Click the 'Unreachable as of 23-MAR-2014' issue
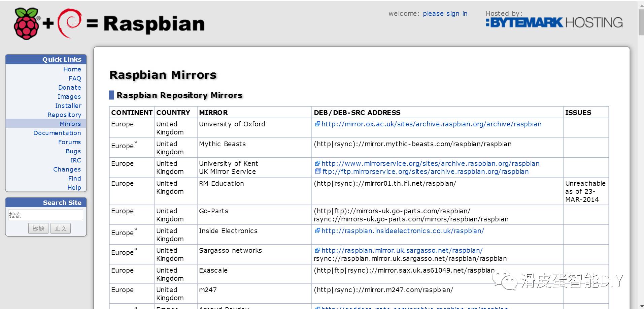This screenshot has height=309, width=644. click(x=585, y=191)
